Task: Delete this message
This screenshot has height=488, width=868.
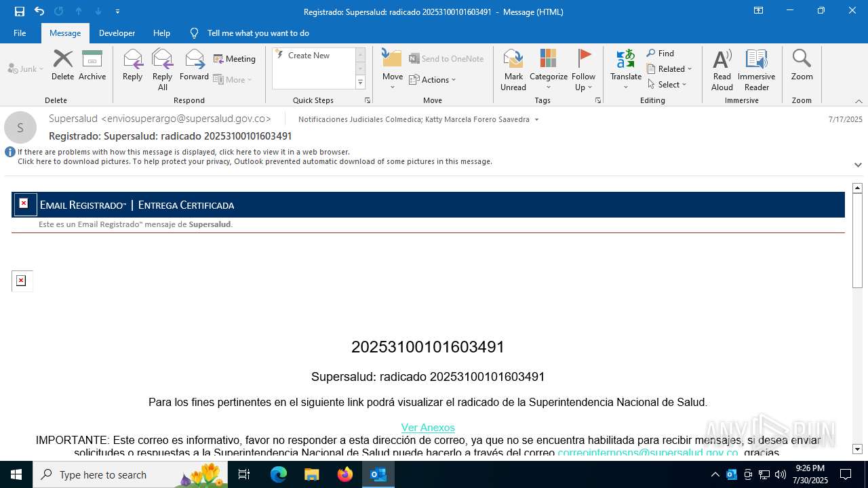Action: (x=62, y=65)
